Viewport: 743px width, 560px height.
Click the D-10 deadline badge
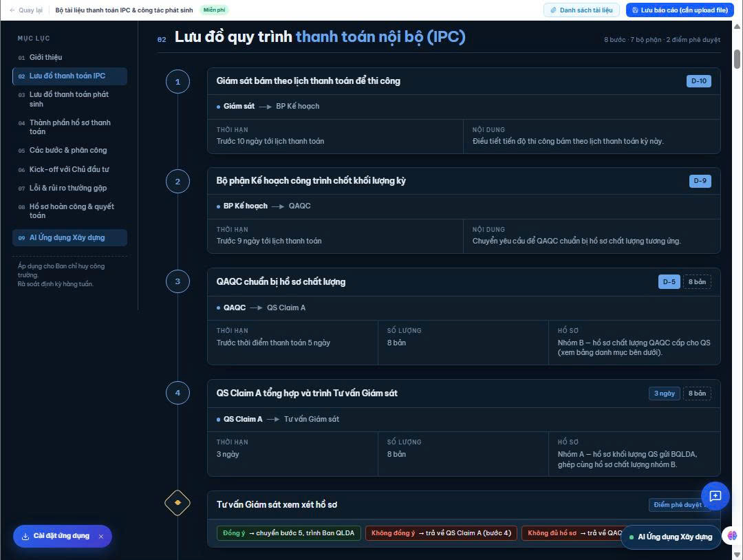click(699, 81)
